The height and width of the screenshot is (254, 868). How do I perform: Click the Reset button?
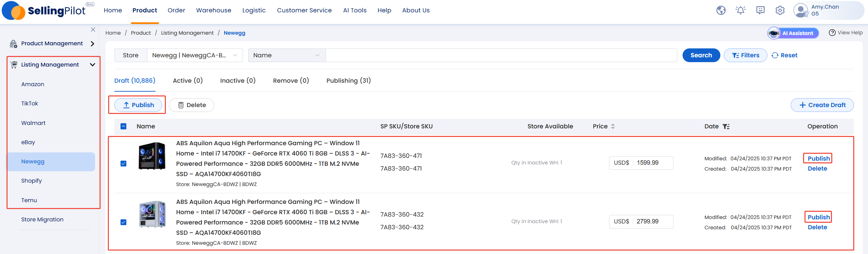(785, 55)
